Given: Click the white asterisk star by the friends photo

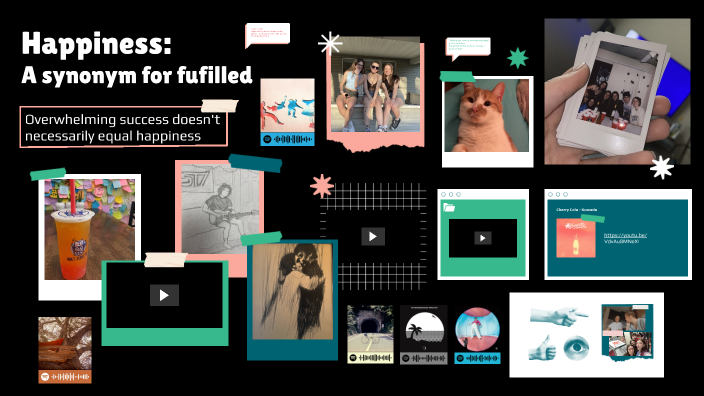Looking at the screenshot, I should click(x=330, y=44).
